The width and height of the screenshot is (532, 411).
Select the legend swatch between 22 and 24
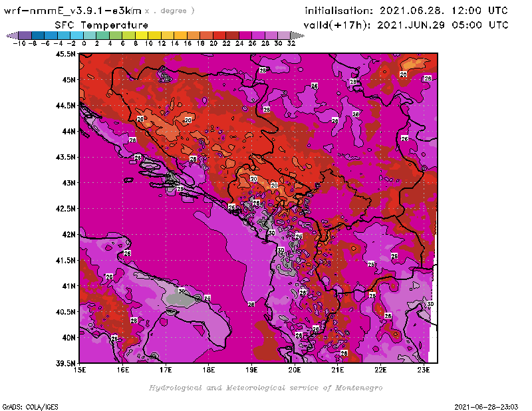232,36
